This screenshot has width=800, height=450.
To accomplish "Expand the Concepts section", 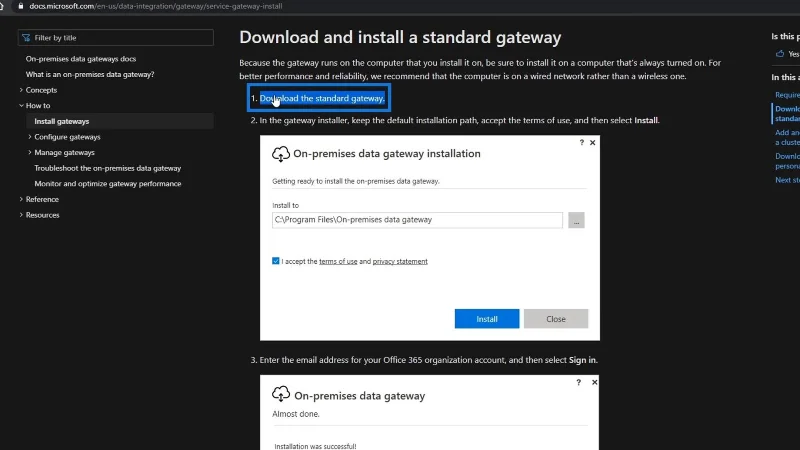I will [x=21, y=90].
